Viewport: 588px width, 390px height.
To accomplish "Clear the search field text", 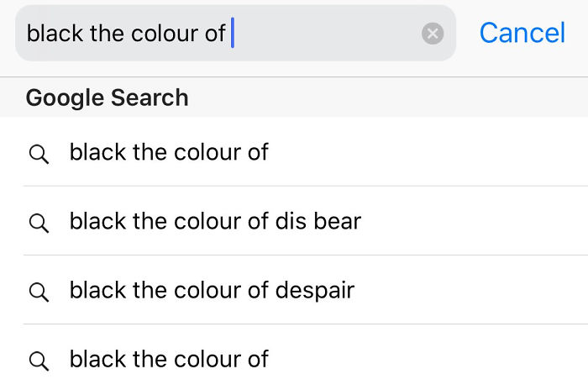I will click(433, 34).
